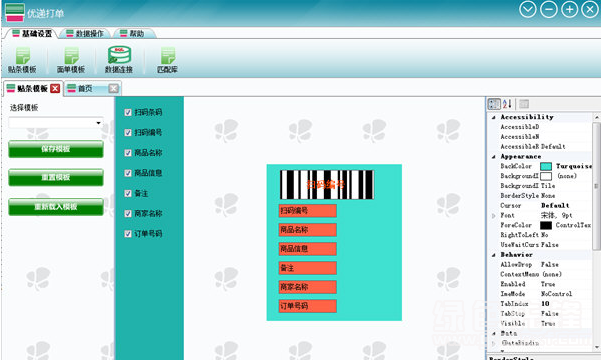Open the 数据连接 SQL database icon
602x360 pixels.
[119, 60]
